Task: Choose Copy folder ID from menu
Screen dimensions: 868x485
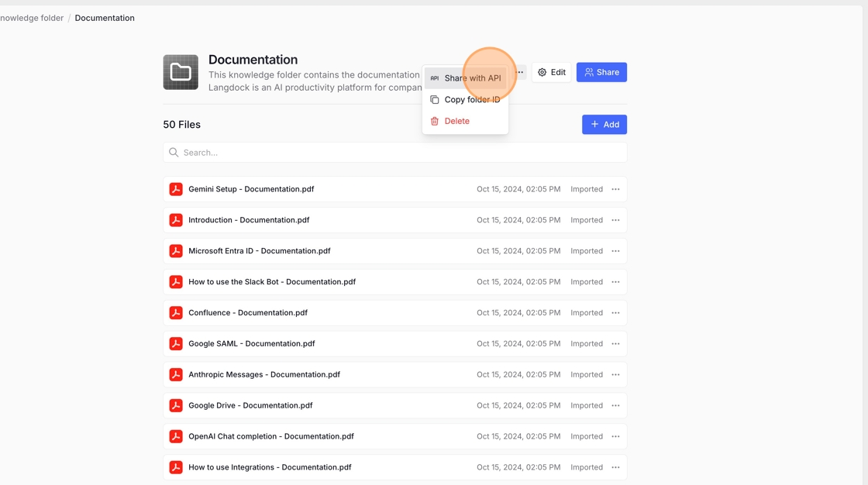Action: tap(472, 100)
